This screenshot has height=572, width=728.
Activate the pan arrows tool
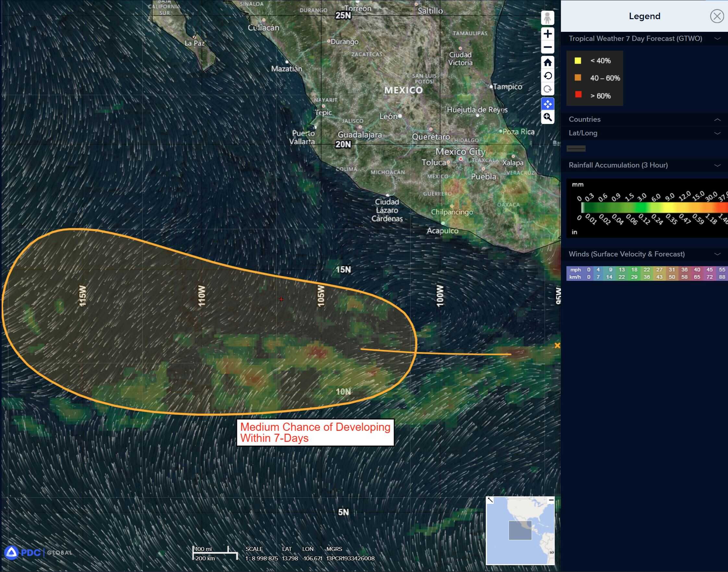point(547,104)
